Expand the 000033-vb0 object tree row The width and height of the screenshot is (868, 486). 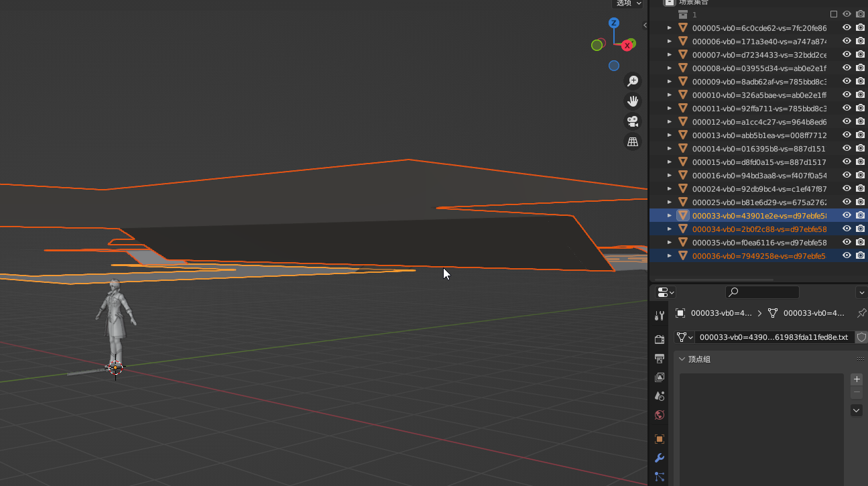pos(669,215)
